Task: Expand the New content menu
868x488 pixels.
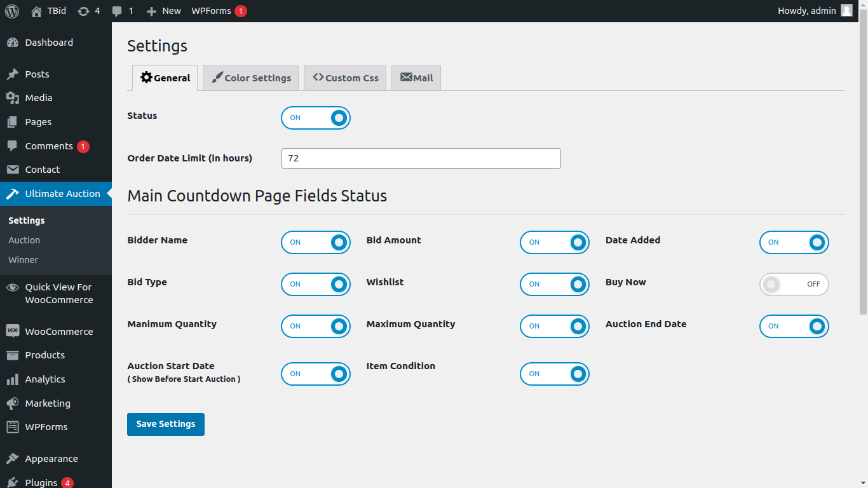Action: [164, 11]
